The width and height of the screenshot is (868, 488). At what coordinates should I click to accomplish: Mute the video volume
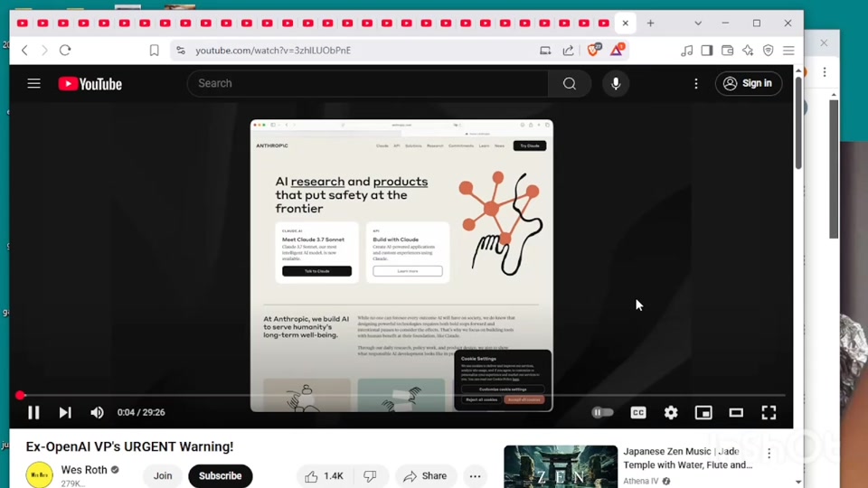coord(97,412)
